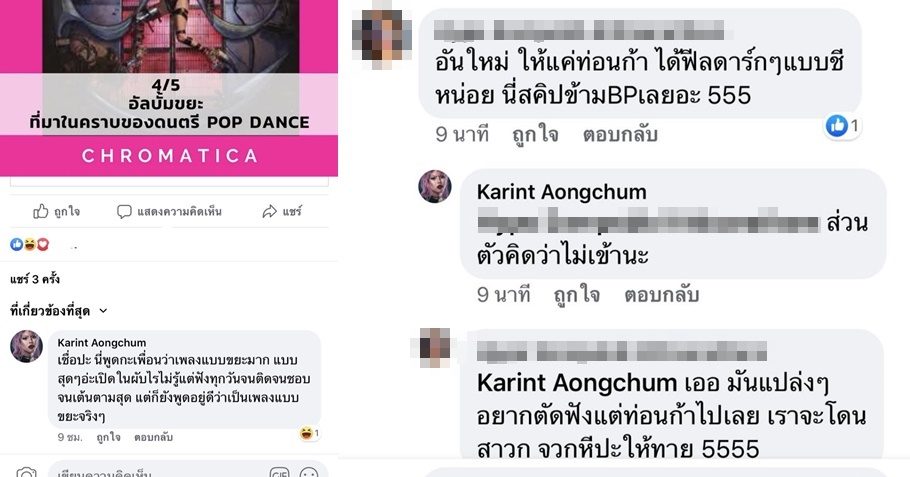Screen dimensions: 910x477
Task: Click the share arrow icon
Action: 269,211
